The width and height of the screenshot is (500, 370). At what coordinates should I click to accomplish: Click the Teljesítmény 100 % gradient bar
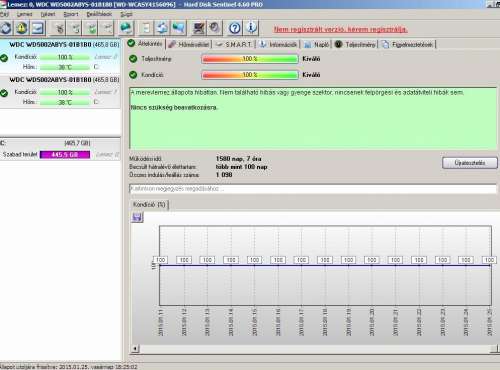click(250, 59)
